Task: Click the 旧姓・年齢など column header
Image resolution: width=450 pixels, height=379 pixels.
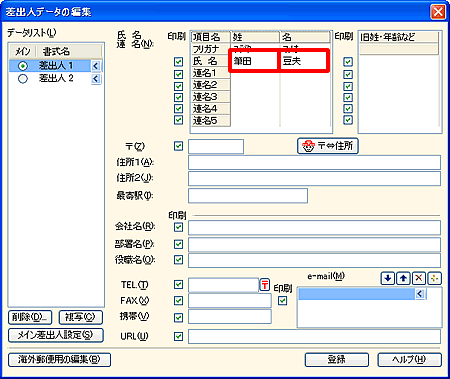Action: point(399,37)
